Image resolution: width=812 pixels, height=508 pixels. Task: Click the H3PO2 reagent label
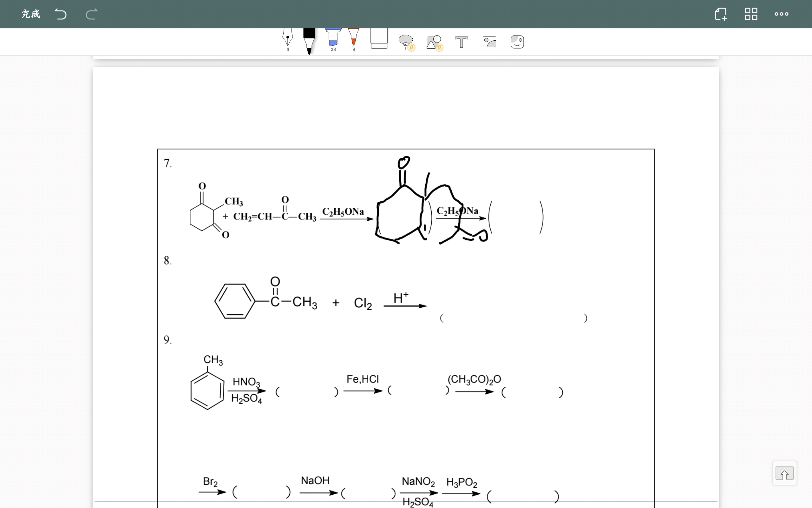pos(462,483)
